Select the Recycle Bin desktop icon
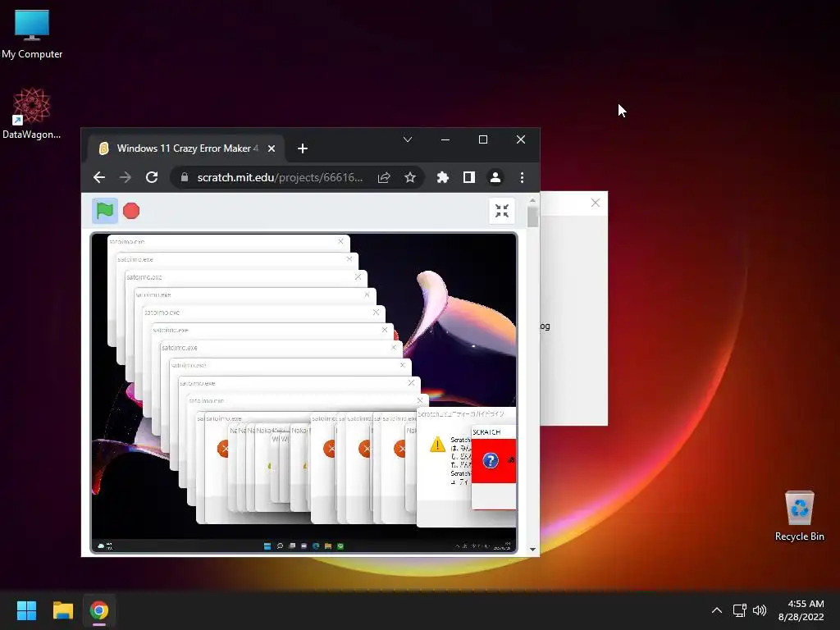The image size is (840, 630). tap(799, 515)
